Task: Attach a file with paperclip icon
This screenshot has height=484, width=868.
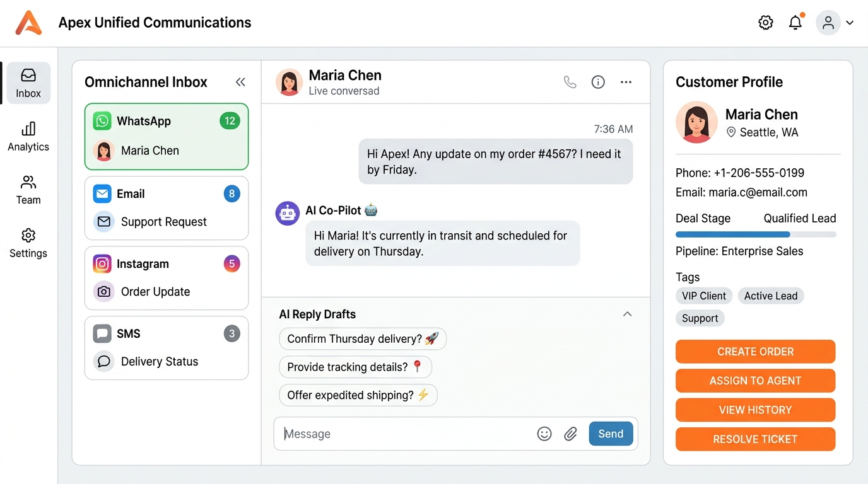Action: pos(571,434)
